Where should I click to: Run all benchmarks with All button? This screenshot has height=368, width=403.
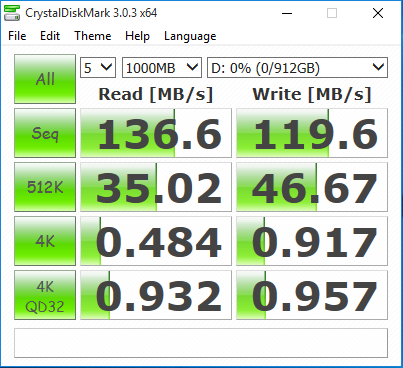coord(45,79)
